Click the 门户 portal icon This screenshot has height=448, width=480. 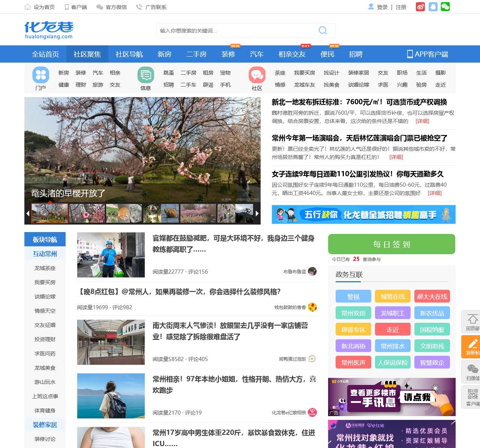40,75
